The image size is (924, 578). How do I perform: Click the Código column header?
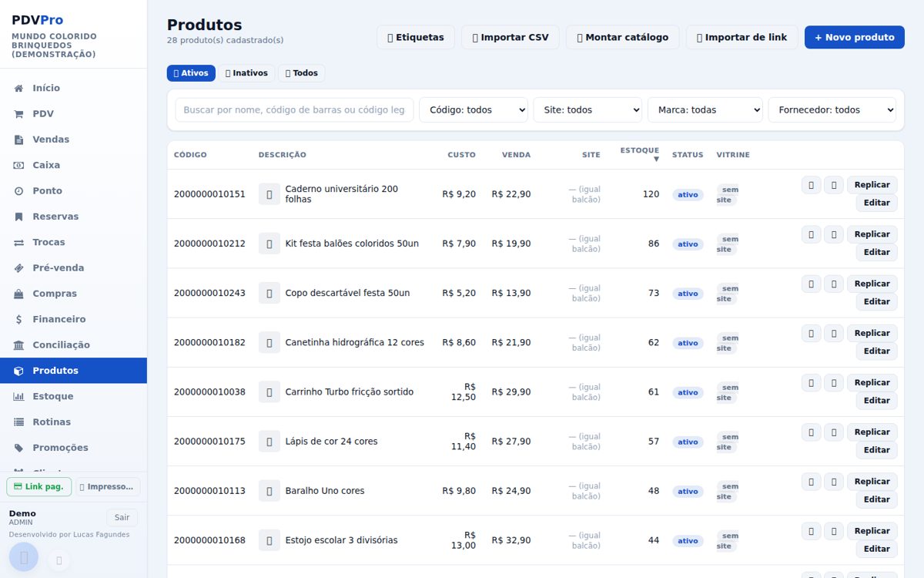click(x=190, y=155)
